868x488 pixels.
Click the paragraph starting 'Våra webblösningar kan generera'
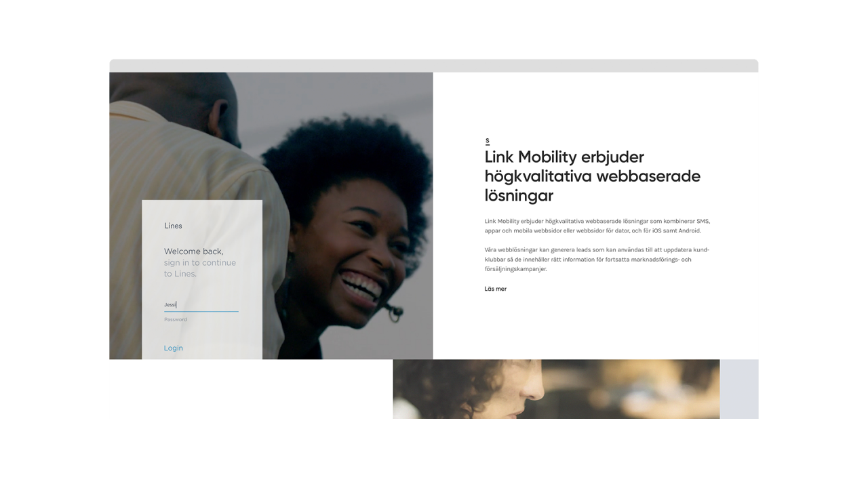tap(597, 259)
